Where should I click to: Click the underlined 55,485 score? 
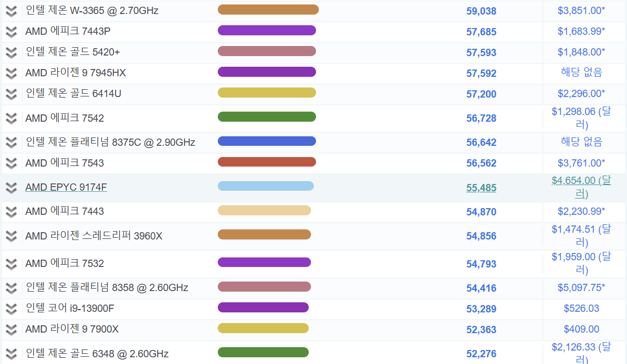[481, 188]
